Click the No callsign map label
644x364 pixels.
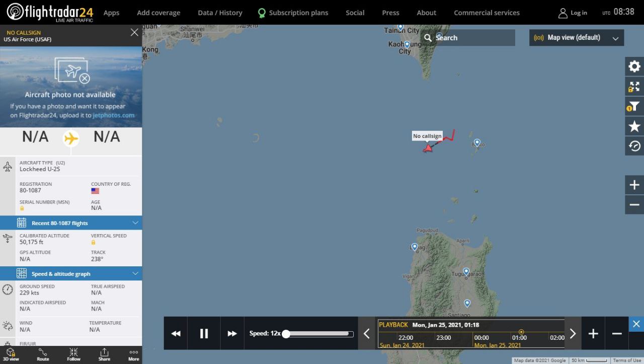pos(427,136)
